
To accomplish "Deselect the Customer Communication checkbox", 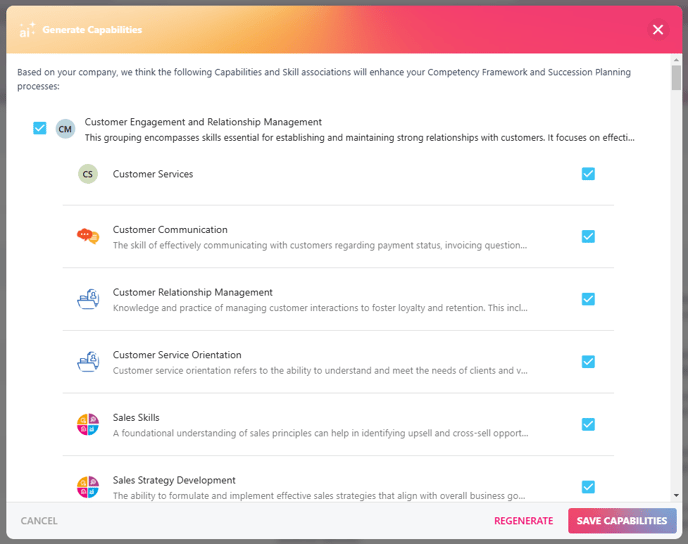I will 588,237.
